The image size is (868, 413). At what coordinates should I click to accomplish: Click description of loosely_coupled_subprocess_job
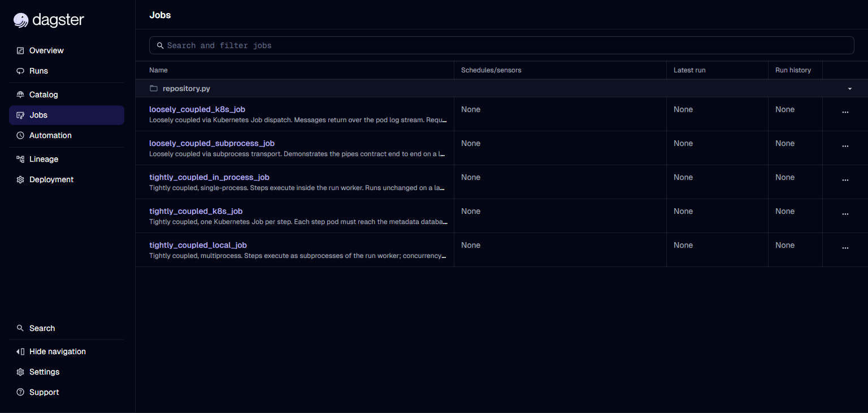298,154
